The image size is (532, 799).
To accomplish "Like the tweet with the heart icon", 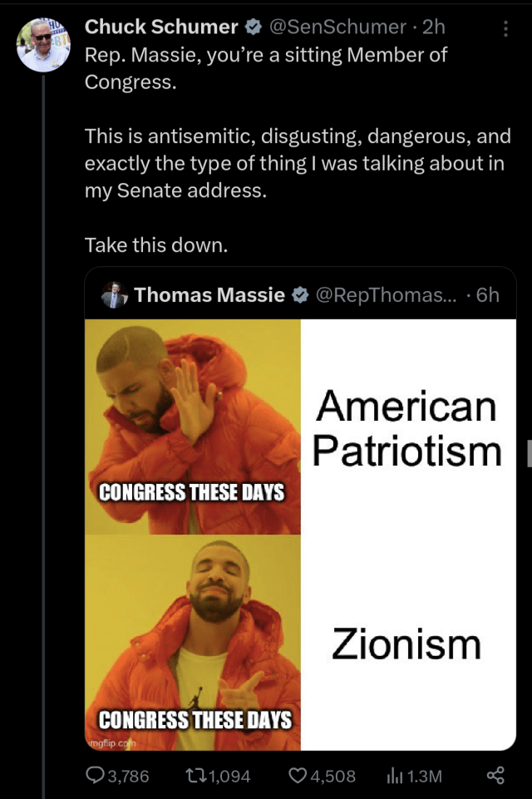I will coord(298,776).
